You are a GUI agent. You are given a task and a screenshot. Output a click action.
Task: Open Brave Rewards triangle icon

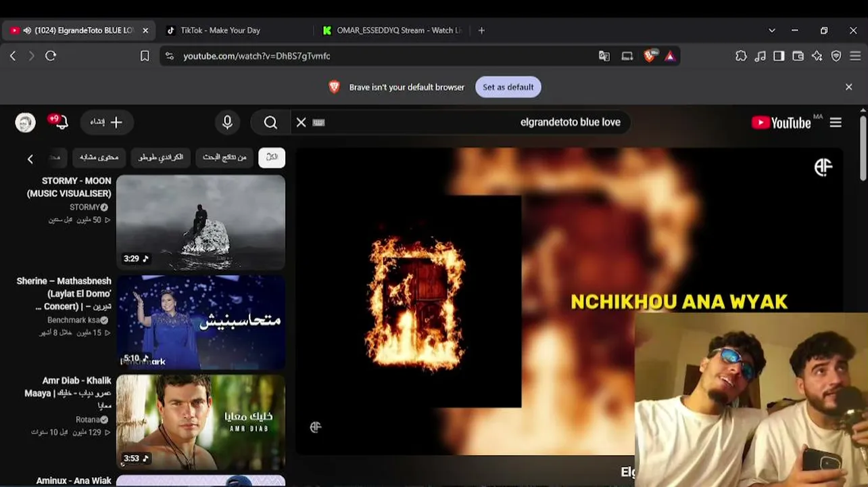point(670,56)
